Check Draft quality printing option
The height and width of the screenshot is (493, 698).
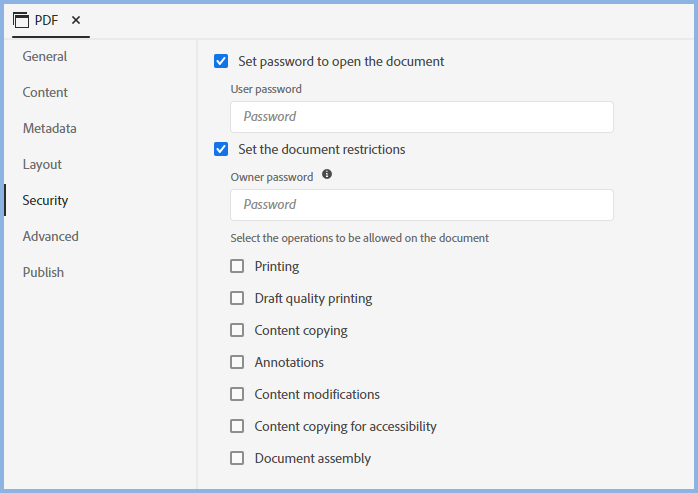click(237, 298)
